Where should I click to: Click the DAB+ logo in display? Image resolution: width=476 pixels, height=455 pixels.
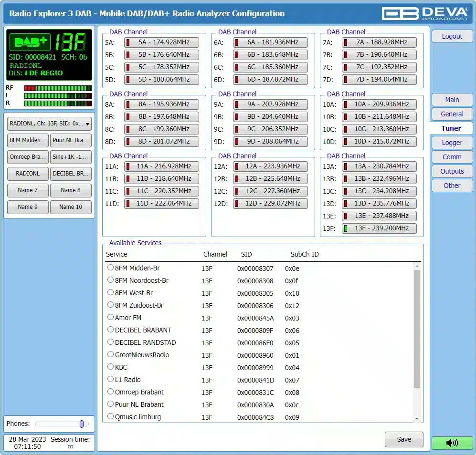pyautogui.click(x=31, y=42)
